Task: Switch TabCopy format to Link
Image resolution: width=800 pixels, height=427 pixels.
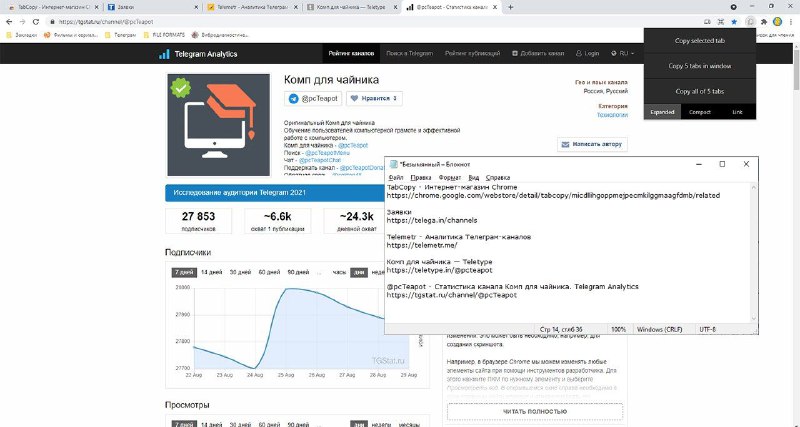Action: [737, 112]
